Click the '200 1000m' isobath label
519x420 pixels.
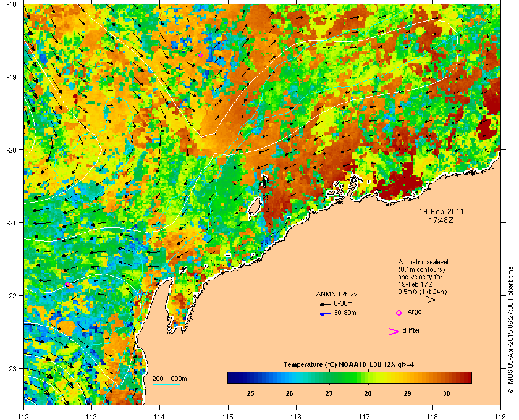169,379
